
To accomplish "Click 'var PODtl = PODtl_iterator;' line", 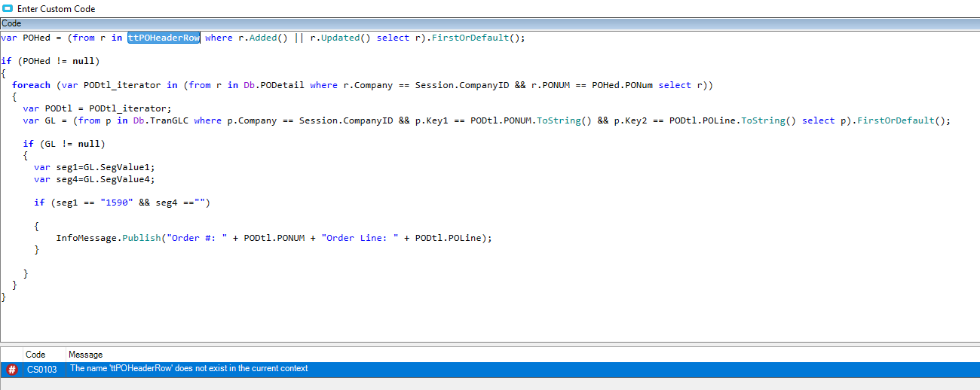I will (x=97, y=108).
